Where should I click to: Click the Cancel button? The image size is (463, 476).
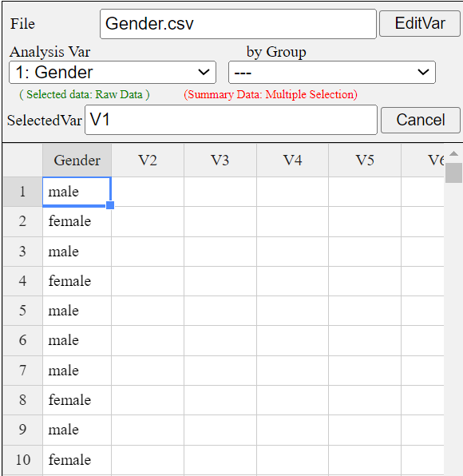[420, 120]
